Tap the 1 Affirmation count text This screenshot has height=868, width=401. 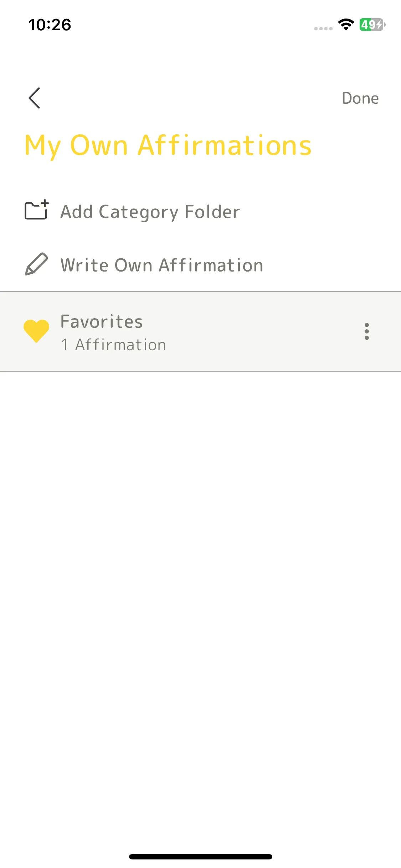point(113,345)
